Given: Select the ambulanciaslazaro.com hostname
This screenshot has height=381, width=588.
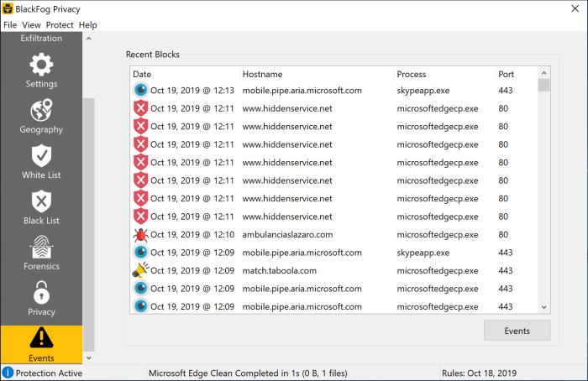Looking at the screenshot, I should pos(287,234).
